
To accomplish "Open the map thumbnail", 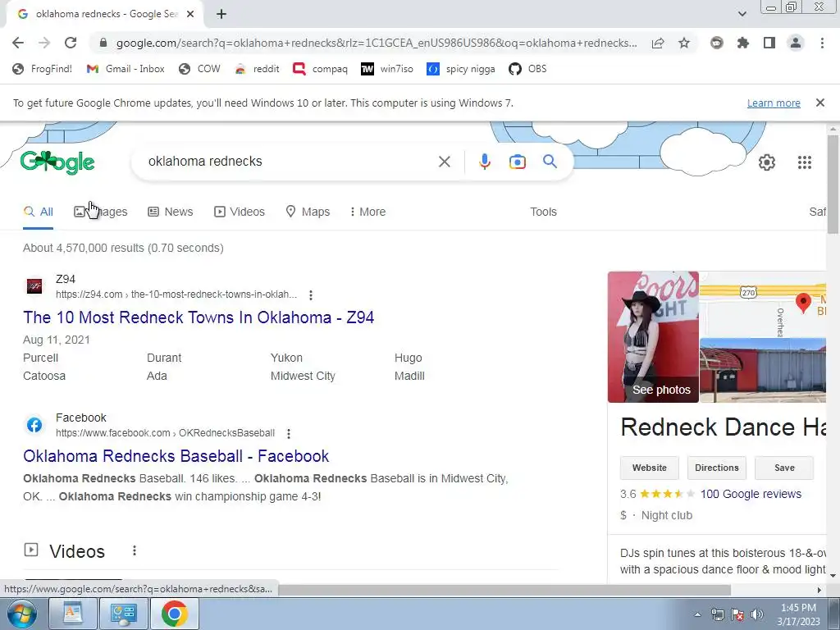I will 763,304.
